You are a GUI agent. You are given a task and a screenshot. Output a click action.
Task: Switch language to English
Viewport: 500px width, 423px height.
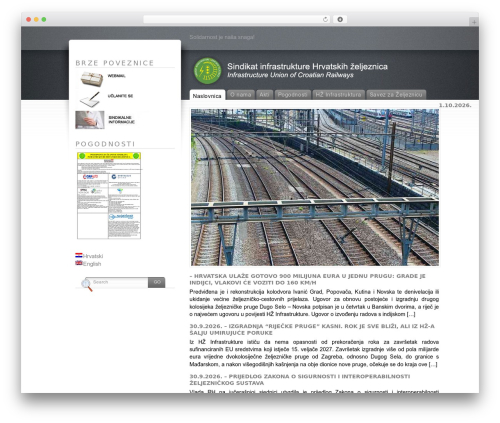pyautogui.click(x=92, y=264)
